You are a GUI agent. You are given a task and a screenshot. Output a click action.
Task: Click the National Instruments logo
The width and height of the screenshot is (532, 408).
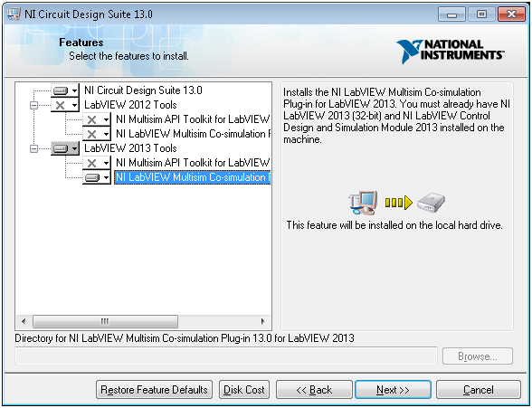(x=451, y=50)
